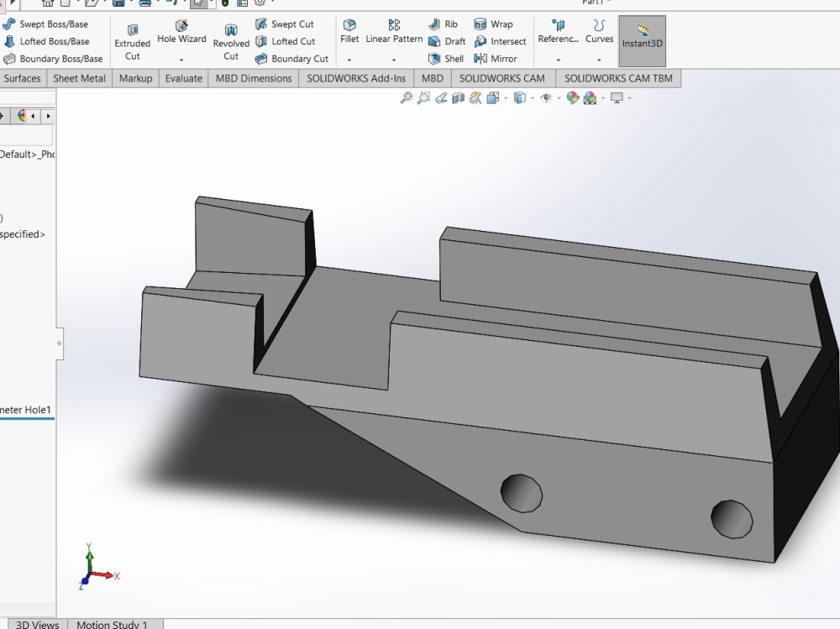The image size is (840, 629).
Task: Switch to the Surfaces tab
Action: pos(22,79)
